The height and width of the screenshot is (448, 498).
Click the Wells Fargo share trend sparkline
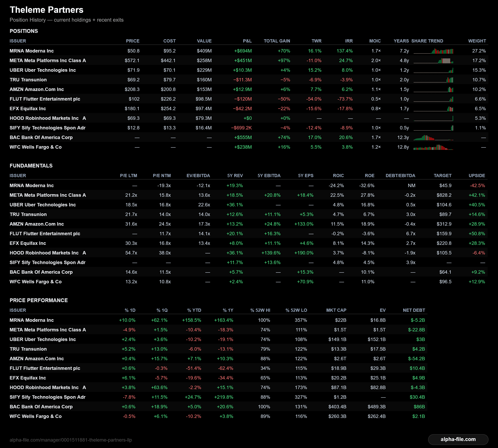point(433,147)
